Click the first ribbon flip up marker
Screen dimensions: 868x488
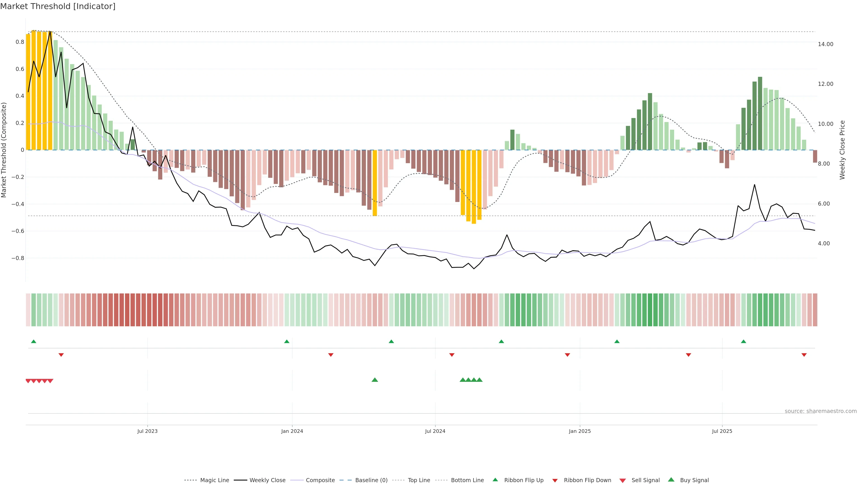pyautogui.click(x=34, y=342)
